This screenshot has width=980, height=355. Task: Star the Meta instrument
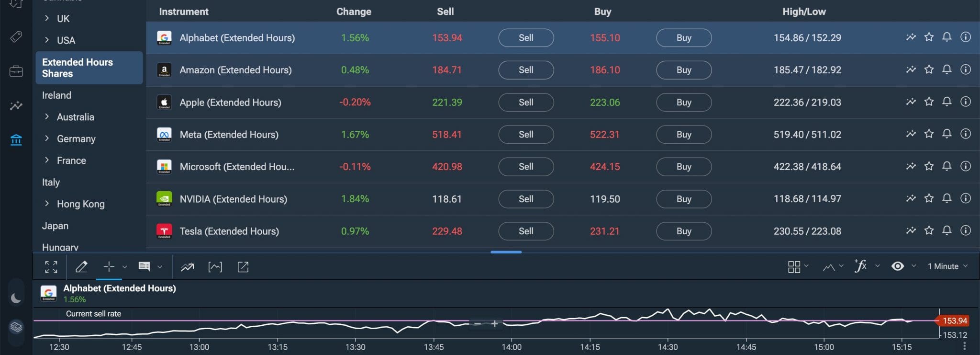(929, 134)
